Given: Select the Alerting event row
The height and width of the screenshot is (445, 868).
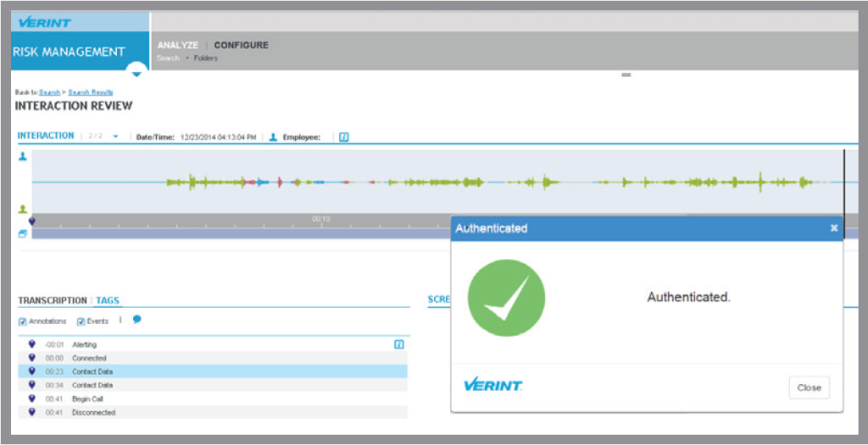Looking at the screenshot, I should click(x=213, y=344).
